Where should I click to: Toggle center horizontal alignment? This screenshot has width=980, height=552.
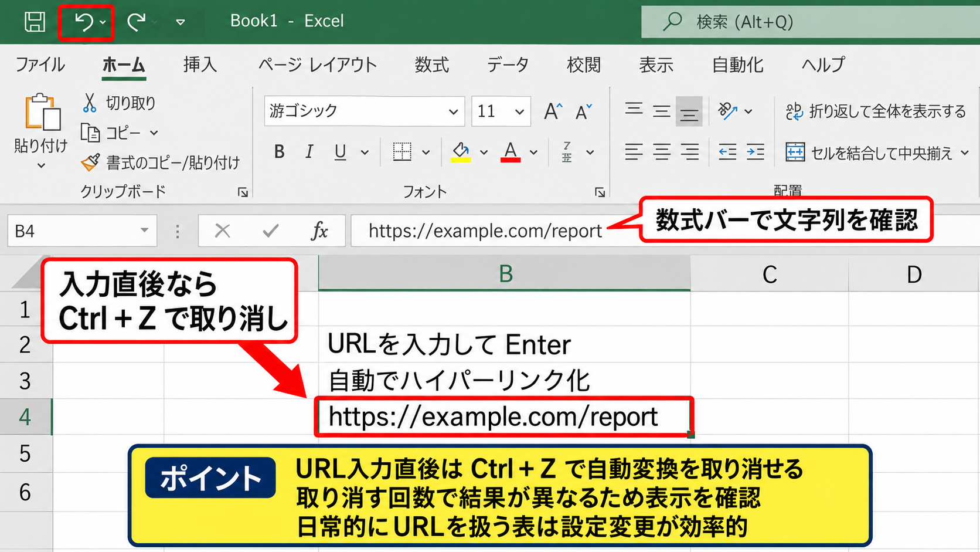[x=662, y=152]
